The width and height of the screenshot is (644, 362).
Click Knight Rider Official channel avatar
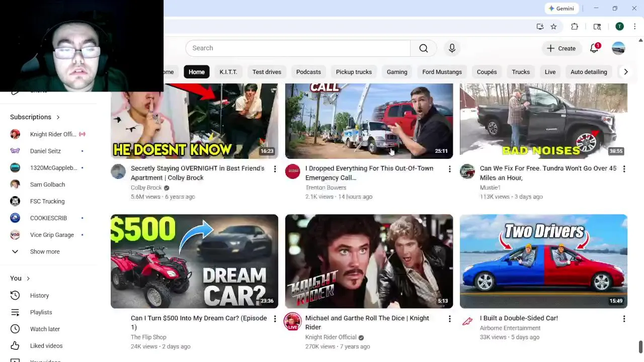point(293,321)
